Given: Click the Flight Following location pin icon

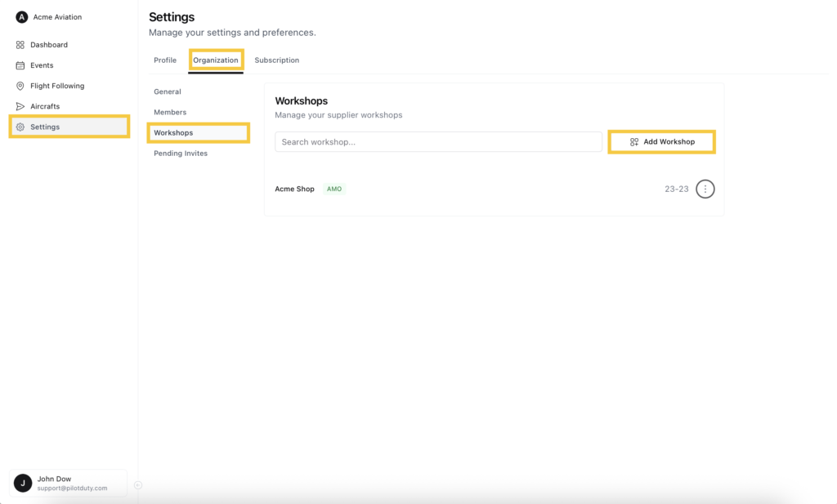Looking at the screenshot, I should point(20,86).
